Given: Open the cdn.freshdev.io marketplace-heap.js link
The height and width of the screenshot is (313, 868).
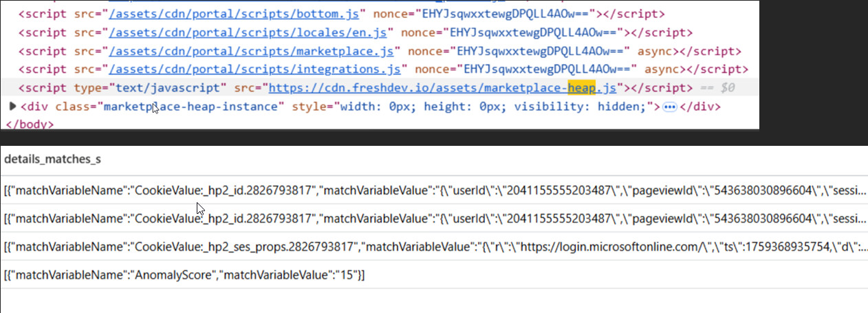Looking at the screenshot, I should [x=444, y=88].
